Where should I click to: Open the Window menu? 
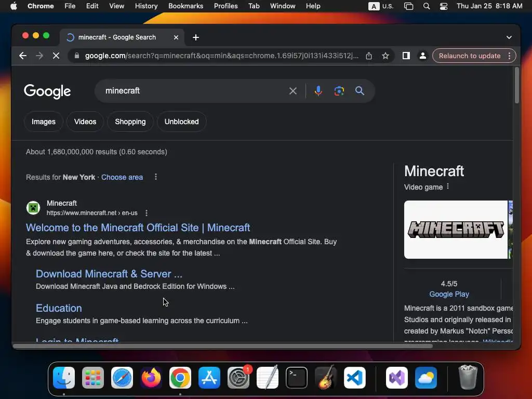pyautogui.click(x=283, y=6)
